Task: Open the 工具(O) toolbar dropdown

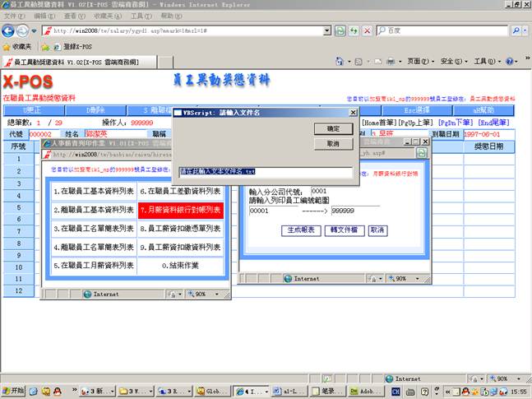Action: click(x=486, y=61)
